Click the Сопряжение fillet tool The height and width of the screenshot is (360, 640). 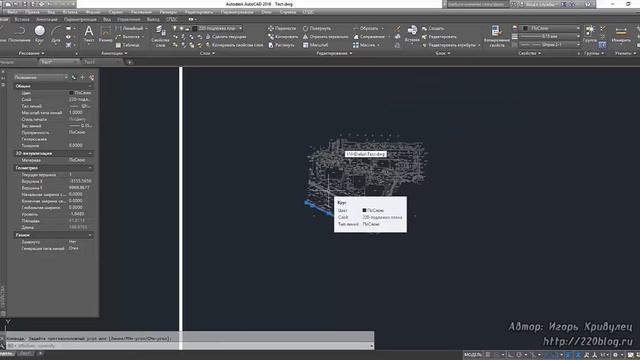point(369,37)
